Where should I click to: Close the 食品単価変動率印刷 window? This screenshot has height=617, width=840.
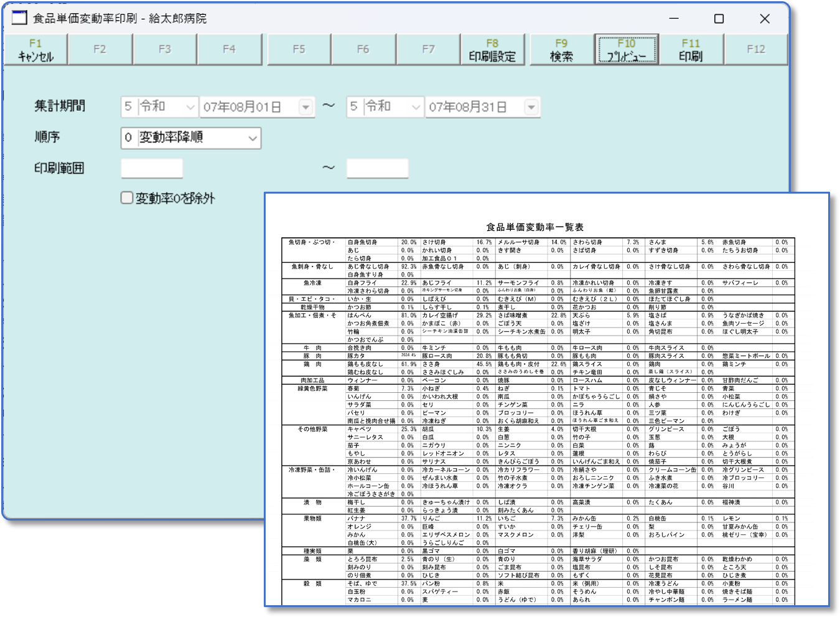[x=765, y=19]
